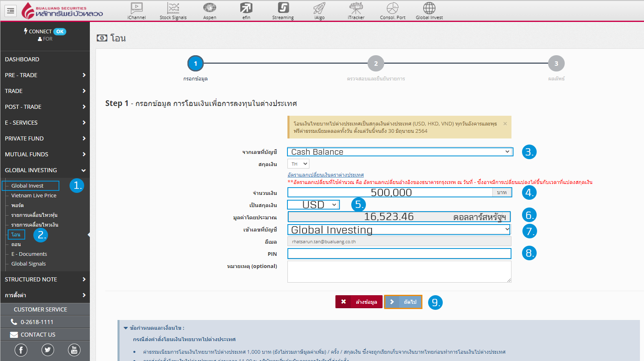The height and width of the screenshot is (361, 644).
Task: Focus the หมายเหตุ (optional) note textarea
Action: [399, 272]
